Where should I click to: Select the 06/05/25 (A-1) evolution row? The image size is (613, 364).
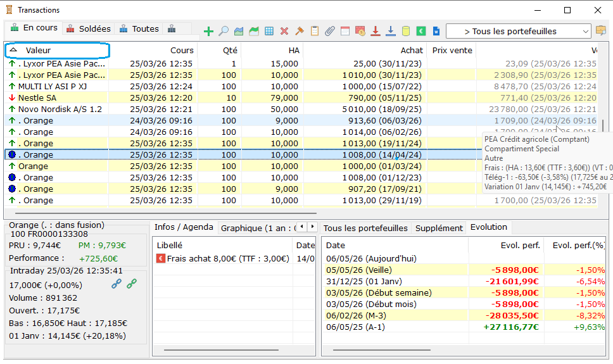(464, 327)
